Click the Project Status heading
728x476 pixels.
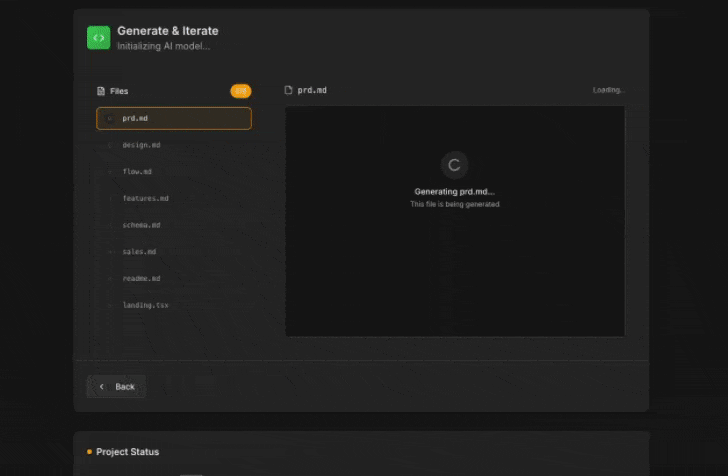(127, 452)
